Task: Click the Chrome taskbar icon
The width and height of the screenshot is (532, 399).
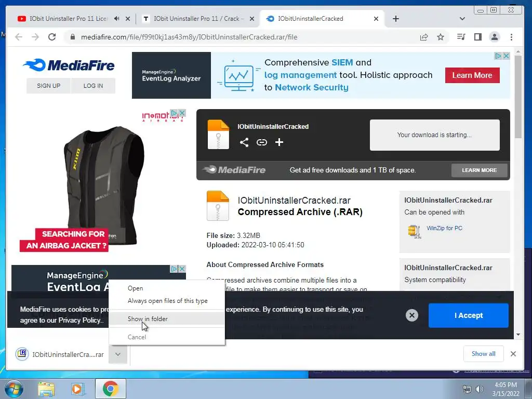Action: [x=110, y=389]
